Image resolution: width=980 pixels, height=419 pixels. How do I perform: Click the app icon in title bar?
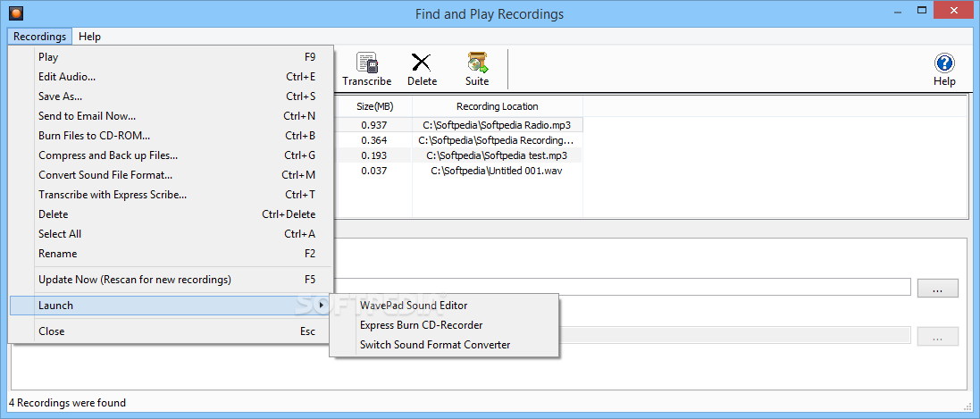click(15, 13)
